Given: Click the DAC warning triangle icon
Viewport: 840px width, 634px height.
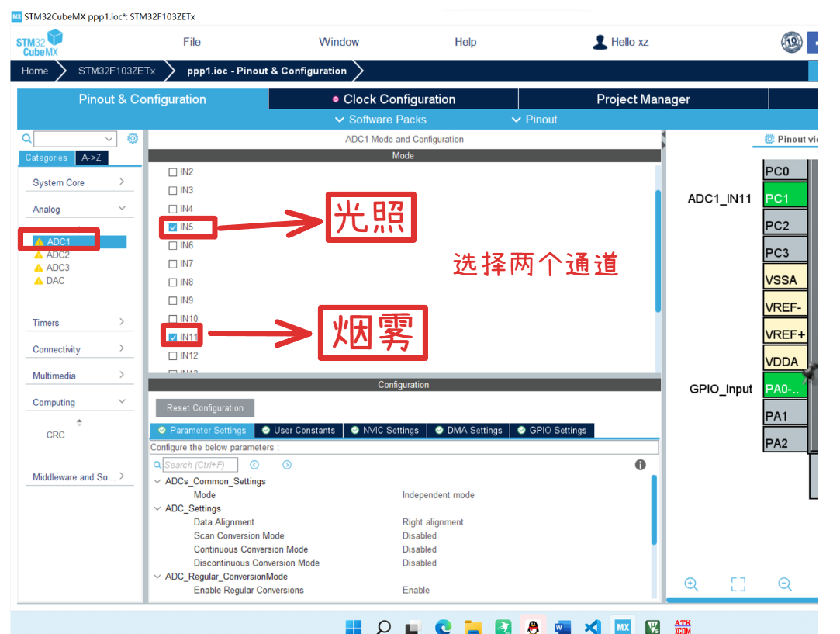Looking at the screenshot, I should coord(39,281).
